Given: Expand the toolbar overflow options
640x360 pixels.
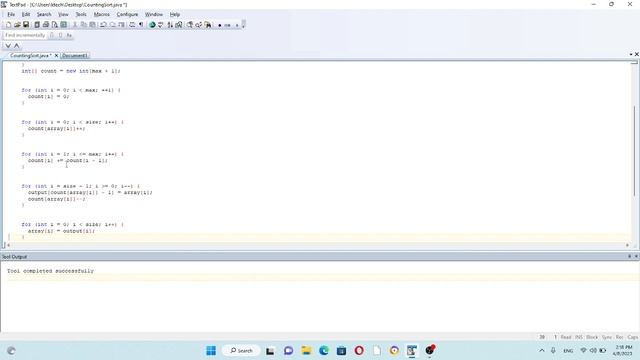Looking at the screenshot, I should coord(244,24).
